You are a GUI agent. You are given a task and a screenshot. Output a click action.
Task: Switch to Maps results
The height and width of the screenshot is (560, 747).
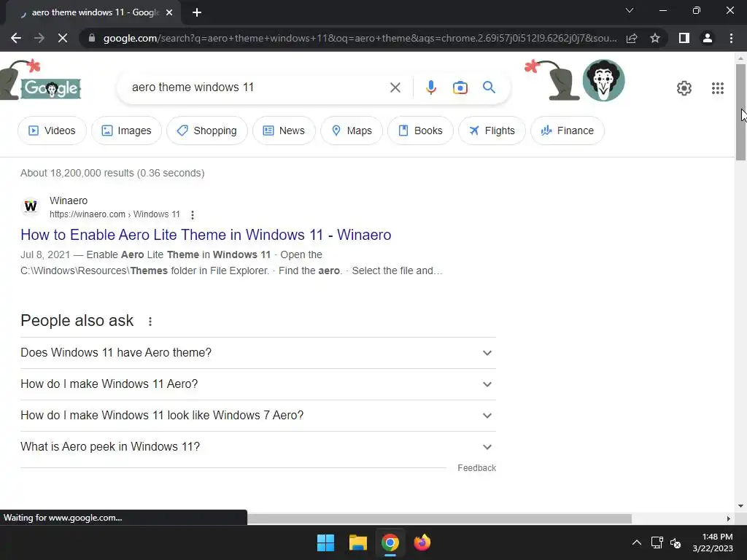(x=352, y=131)
